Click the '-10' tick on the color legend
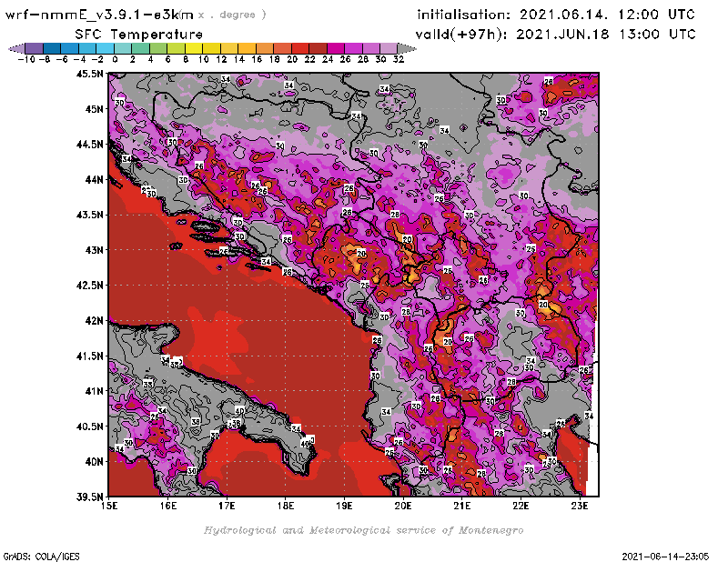Image resolution: width=728 pixels, height=562 pixels. click(26, 59)
